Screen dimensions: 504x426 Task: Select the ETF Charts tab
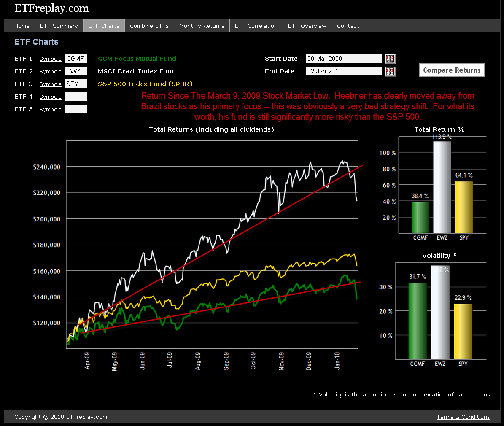click(104, 26)
